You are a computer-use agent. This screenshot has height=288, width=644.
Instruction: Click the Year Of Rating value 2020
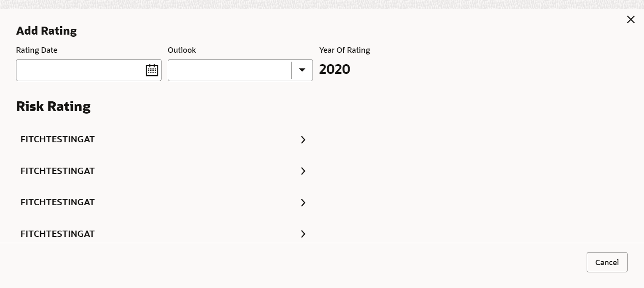point(335,69)
